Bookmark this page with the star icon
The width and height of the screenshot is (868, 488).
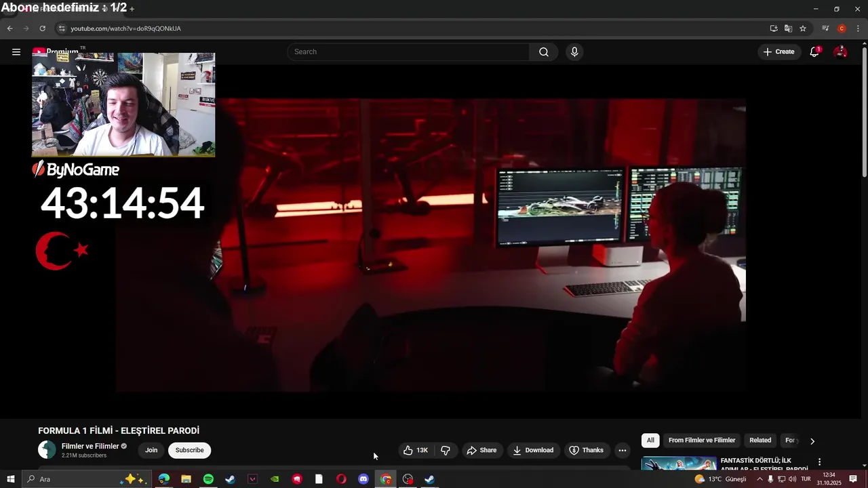click(x=803, y=28)
